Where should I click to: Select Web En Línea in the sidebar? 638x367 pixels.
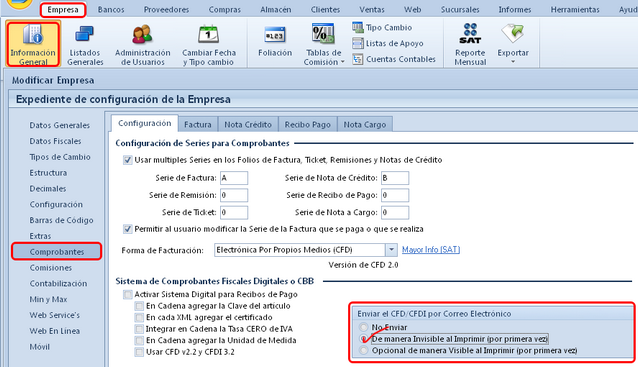click(55, 331)
